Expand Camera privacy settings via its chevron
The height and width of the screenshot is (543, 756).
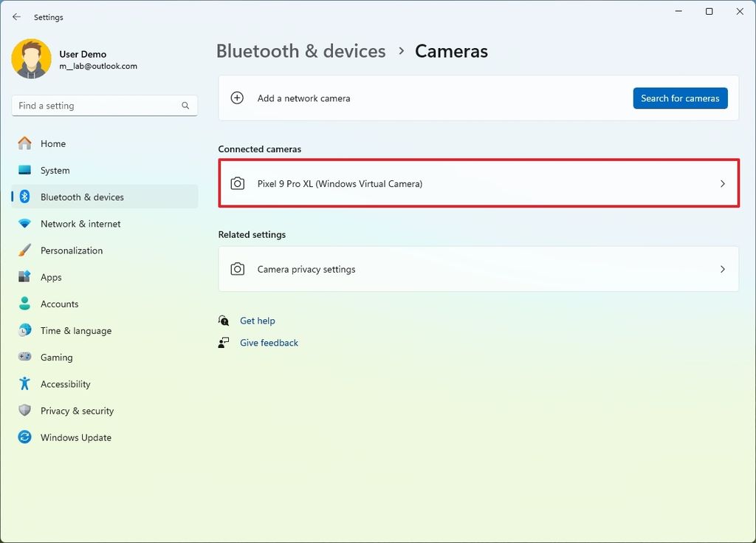723,269
